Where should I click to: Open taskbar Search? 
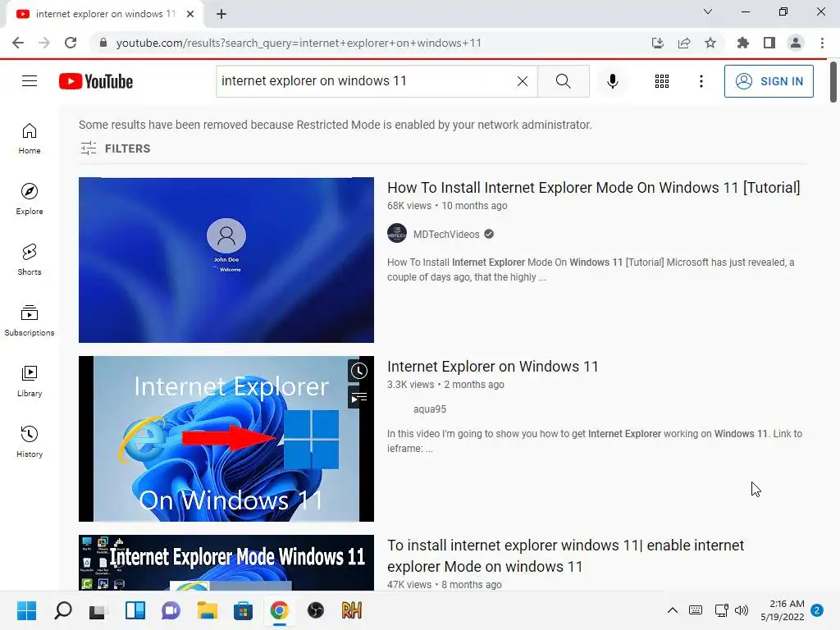coord(62,610)
